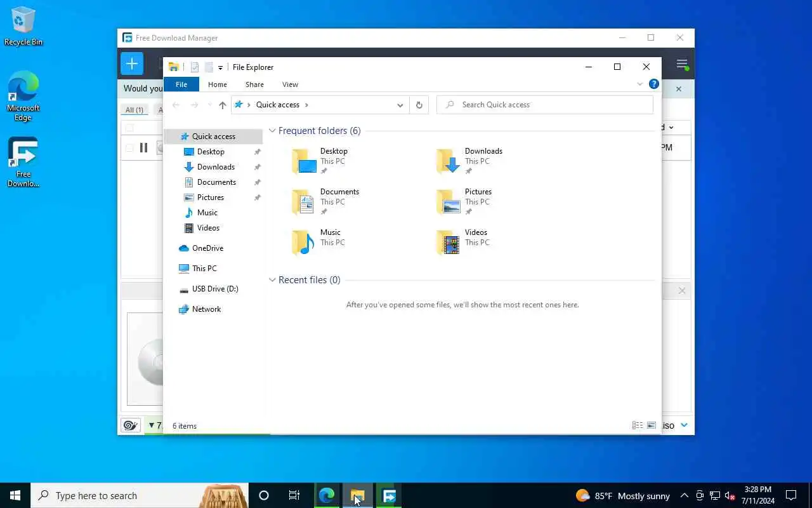This screenshot has height=508, width=812.
Task: Switch to Details view via status bar icon
Action: click(x=638, y=425)
